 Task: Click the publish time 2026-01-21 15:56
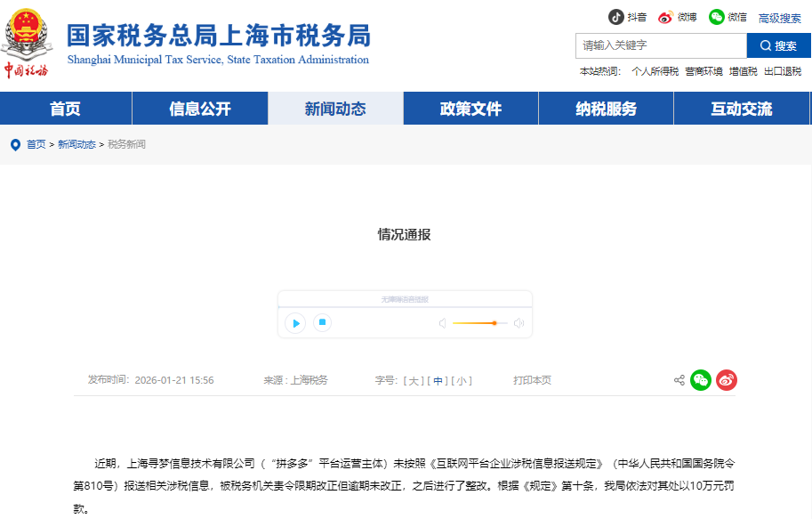pos(174,380)
